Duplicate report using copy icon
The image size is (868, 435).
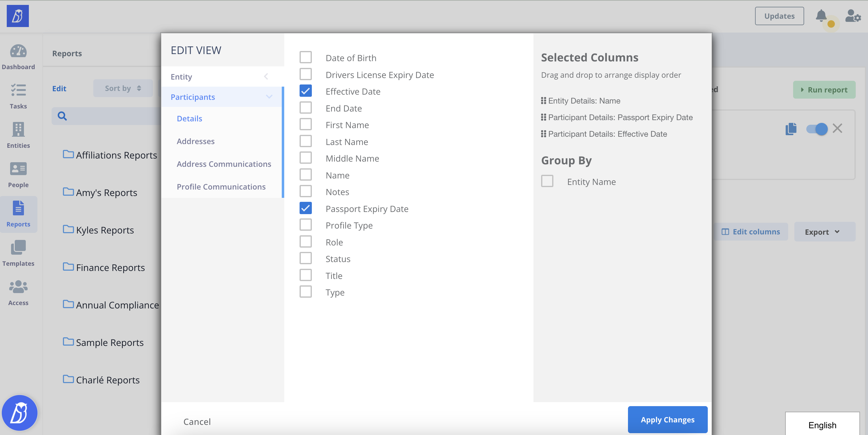pyautogui.click(x=791, y=128)
